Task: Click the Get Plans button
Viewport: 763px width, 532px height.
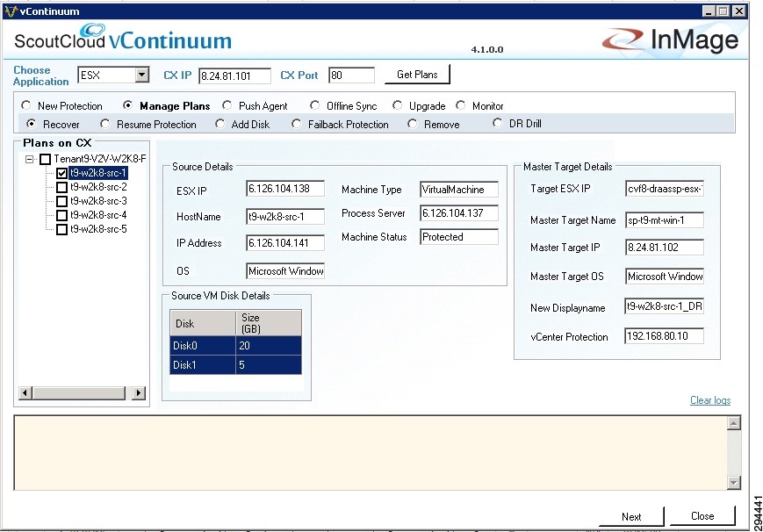Action: [417, 75]
